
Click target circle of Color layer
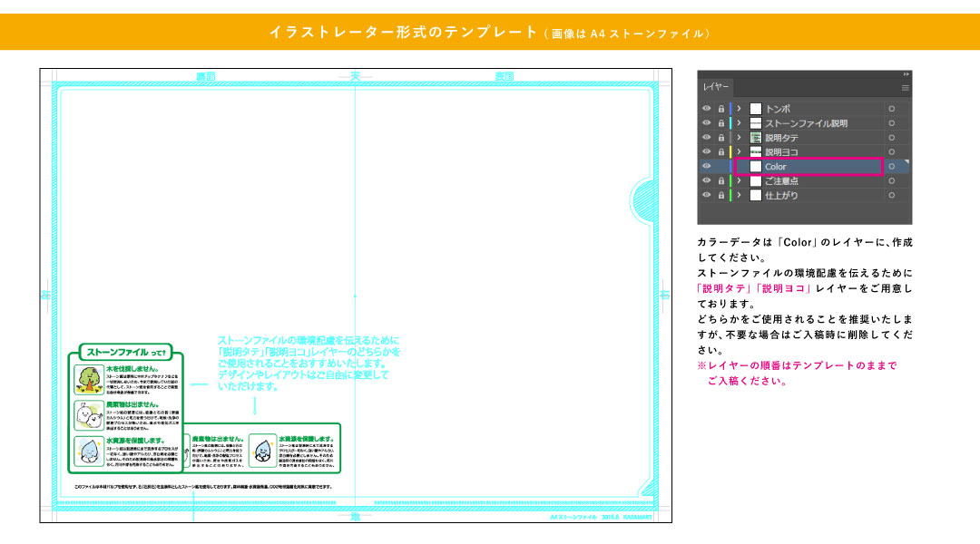(891, 167)
